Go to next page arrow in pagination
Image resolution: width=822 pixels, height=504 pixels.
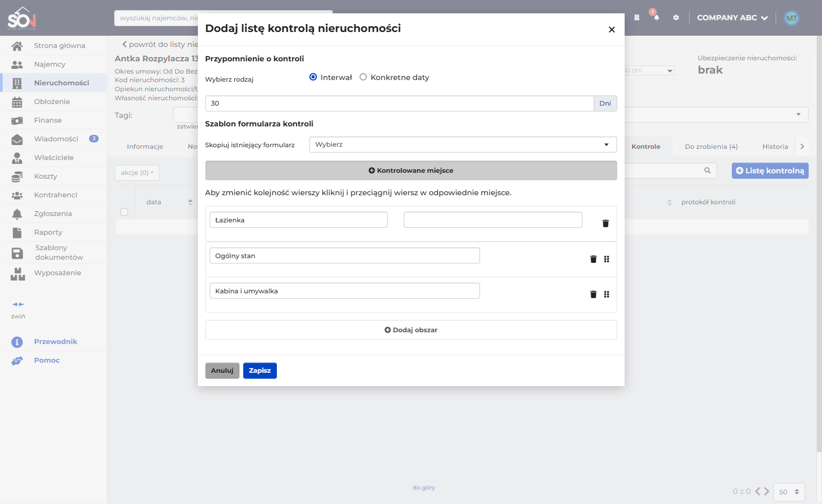pyautogui.click(x=767, y=492)
